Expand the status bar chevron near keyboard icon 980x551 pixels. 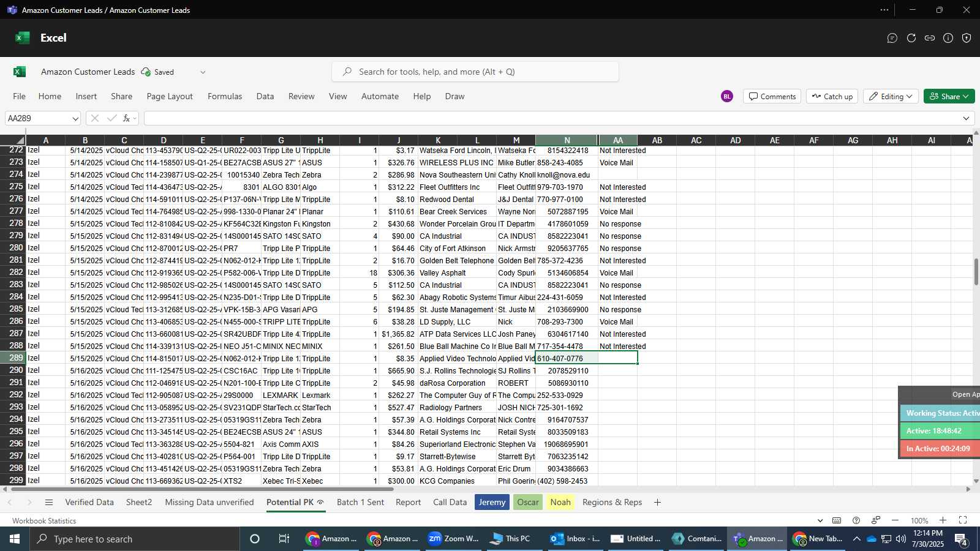820,520
